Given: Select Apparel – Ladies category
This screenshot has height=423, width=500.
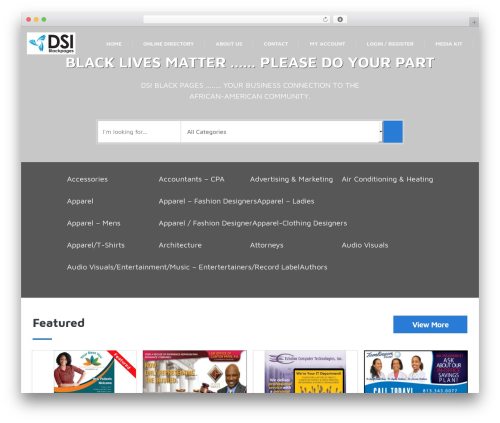Looking at the screenshot, I should click(x=286, y=201).
